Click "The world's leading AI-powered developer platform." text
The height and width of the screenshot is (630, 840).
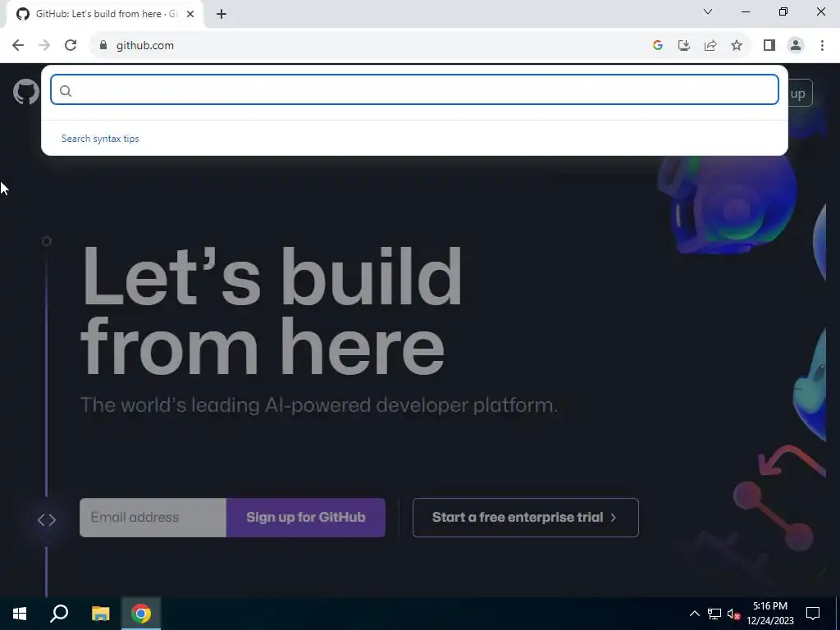(x=319, y=405)
